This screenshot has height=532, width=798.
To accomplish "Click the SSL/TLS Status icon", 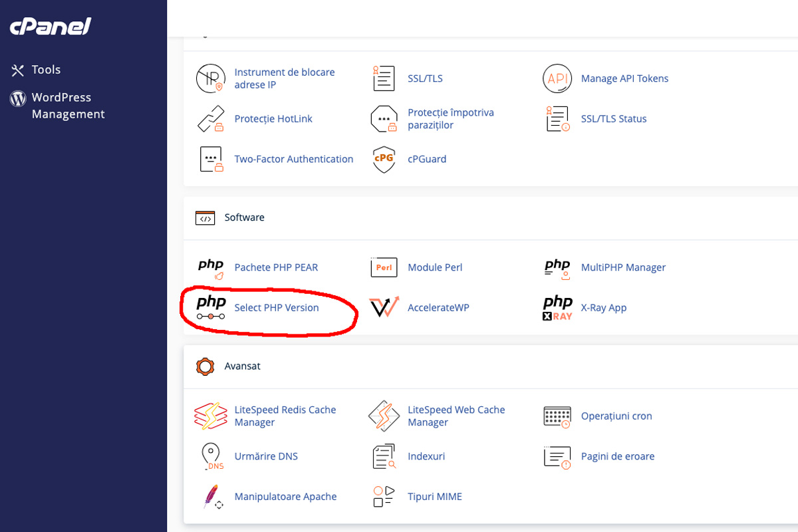I will [x=557, y=119].
